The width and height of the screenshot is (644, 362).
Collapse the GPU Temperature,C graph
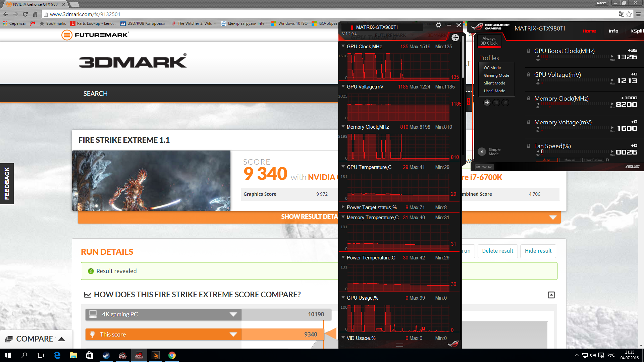[343, 167]
